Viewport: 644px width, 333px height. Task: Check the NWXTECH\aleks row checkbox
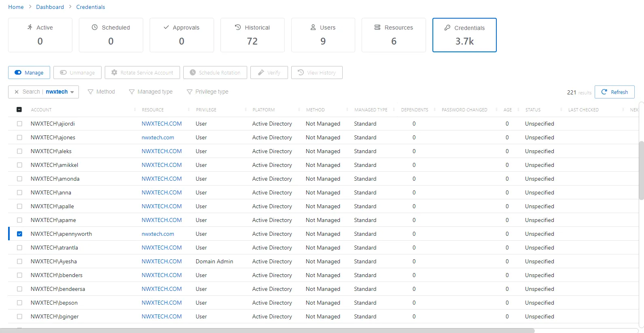point(19,151)
